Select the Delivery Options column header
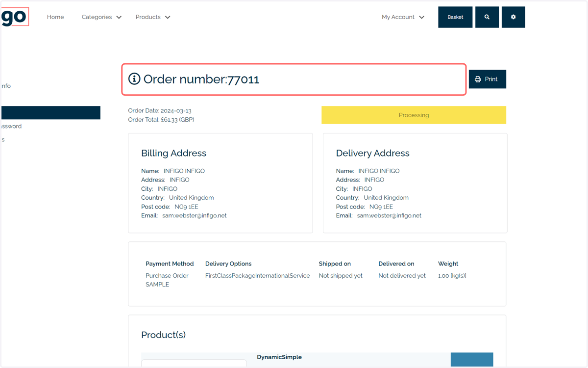This screenshot has width=588, height=368. tap(228, 264)
